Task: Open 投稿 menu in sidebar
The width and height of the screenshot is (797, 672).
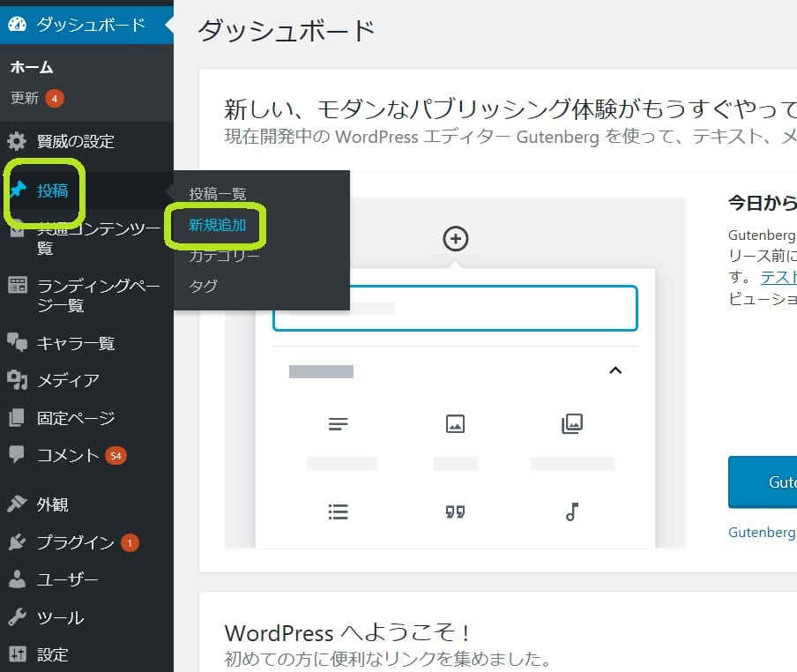Action: click(86, 190)
